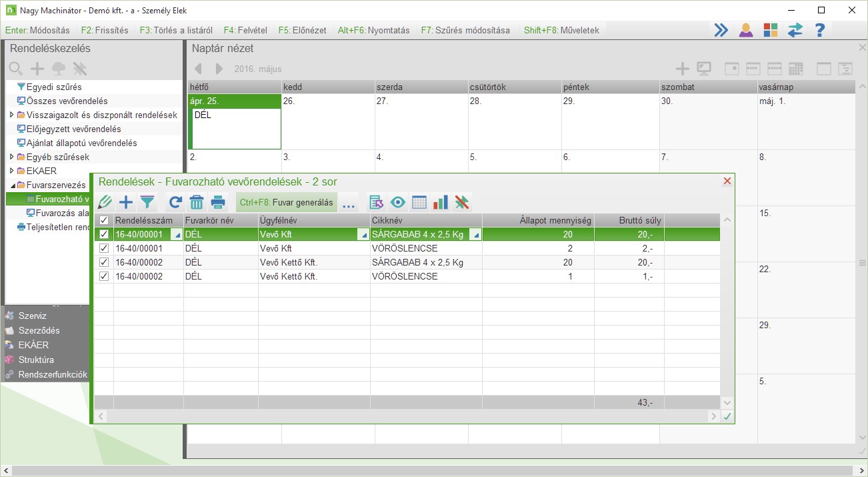Click Ctrl+F8 Fuvar generálás button
868x477 pixels.
(287, 203)
